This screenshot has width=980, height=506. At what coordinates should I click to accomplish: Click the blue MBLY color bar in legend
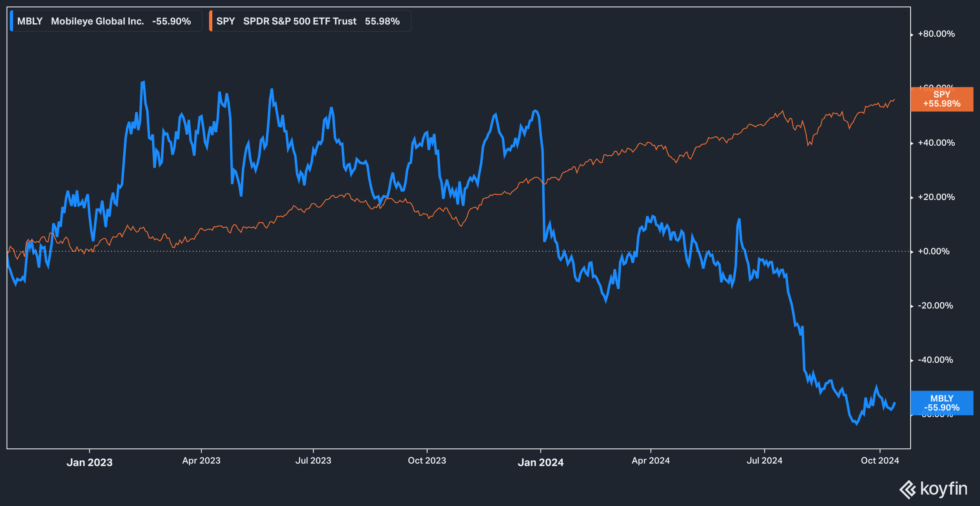tap(11, 21)
